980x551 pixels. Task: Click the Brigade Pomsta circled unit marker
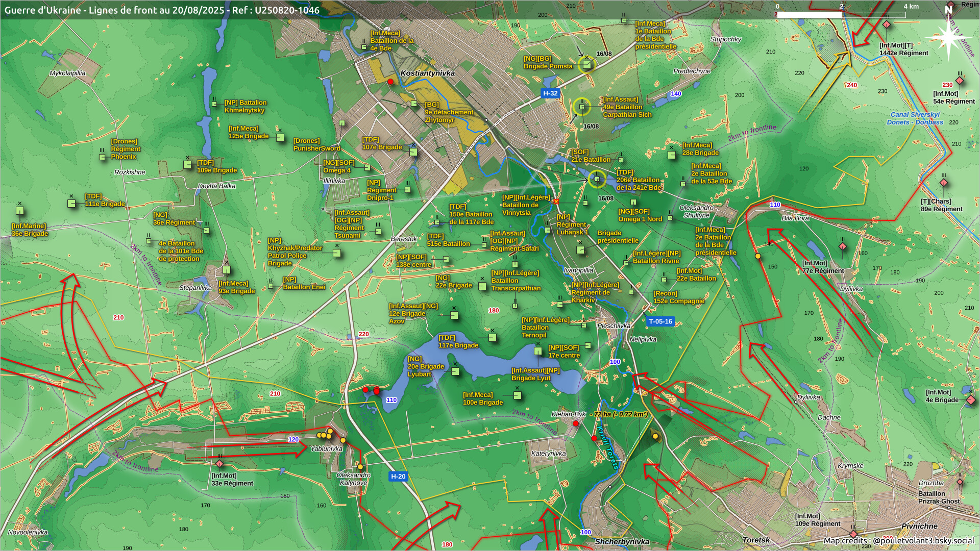point(587,65)
